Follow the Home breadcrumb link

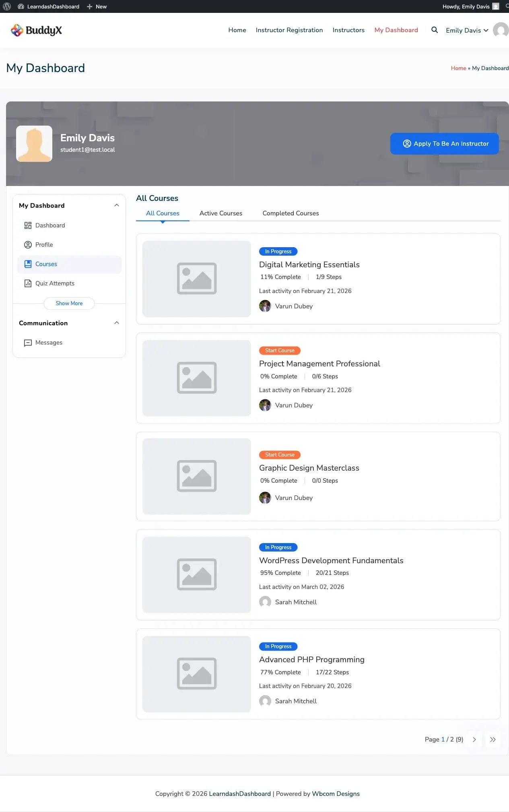point(458,68)
